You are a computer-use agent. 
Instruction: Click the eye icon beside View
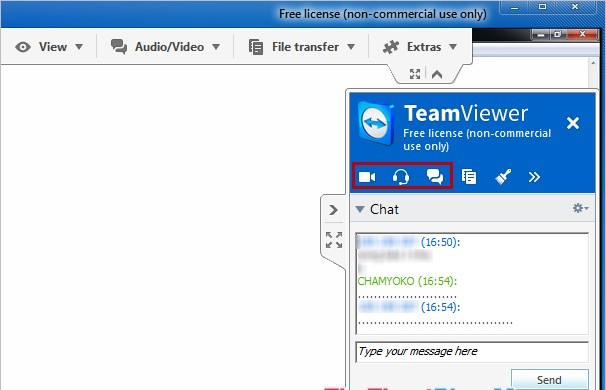point(23,47)
